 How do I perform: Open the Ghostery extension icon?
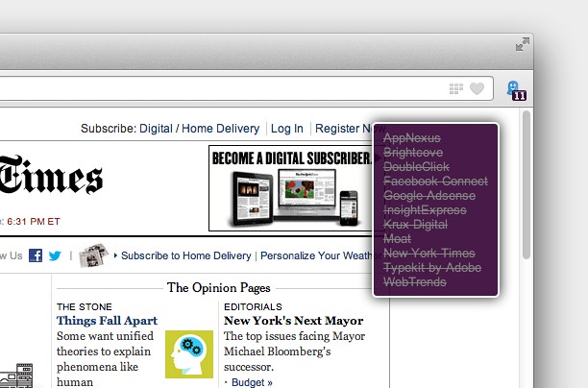click(516, 90)
